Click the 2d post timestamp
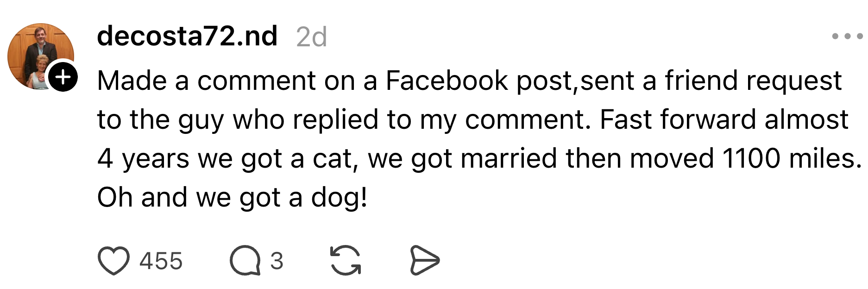This screenshot has width=868, height=289. point(311,37)
